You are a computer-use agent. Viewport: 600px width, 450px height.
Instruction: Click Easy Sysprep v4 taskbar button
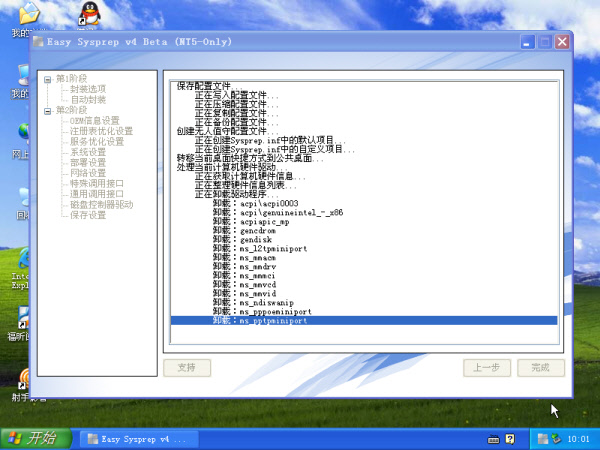click(139, 439)
